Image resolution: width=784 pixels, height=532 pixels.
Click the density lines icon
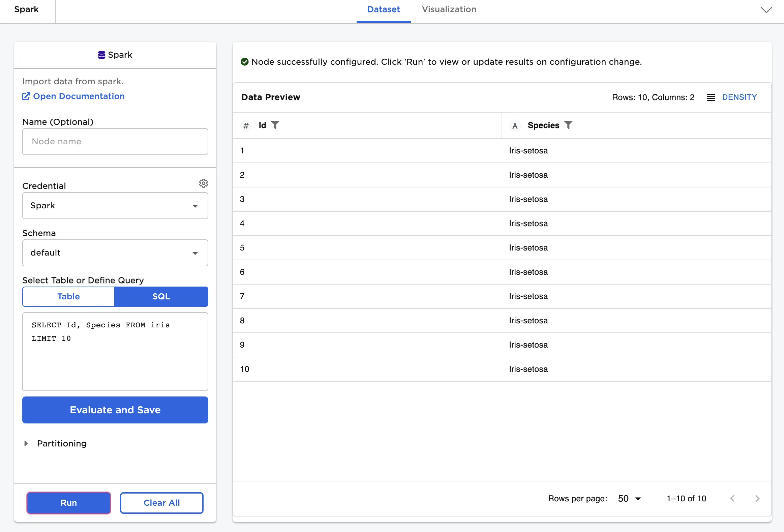pyautogui.click(x=711, y=97)
